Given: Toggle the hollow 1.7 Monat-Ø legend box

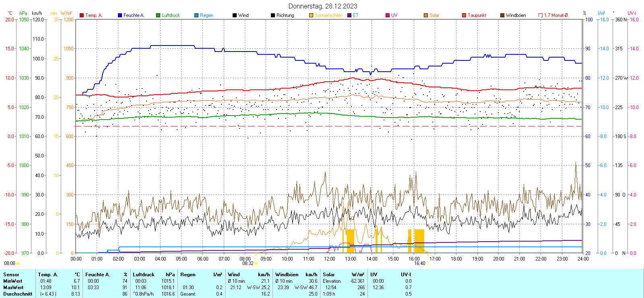Looking at the screenshot, I should click(541, 15).
